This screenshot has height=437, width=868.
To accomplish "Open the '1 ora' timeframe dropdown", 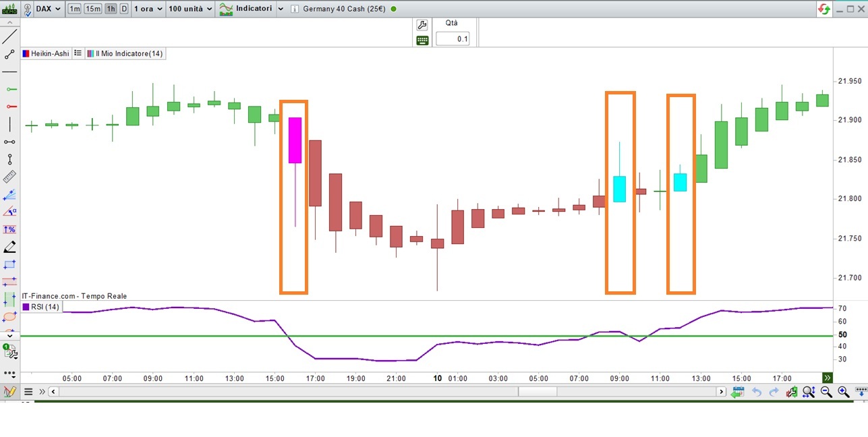I will coord(148,9).
